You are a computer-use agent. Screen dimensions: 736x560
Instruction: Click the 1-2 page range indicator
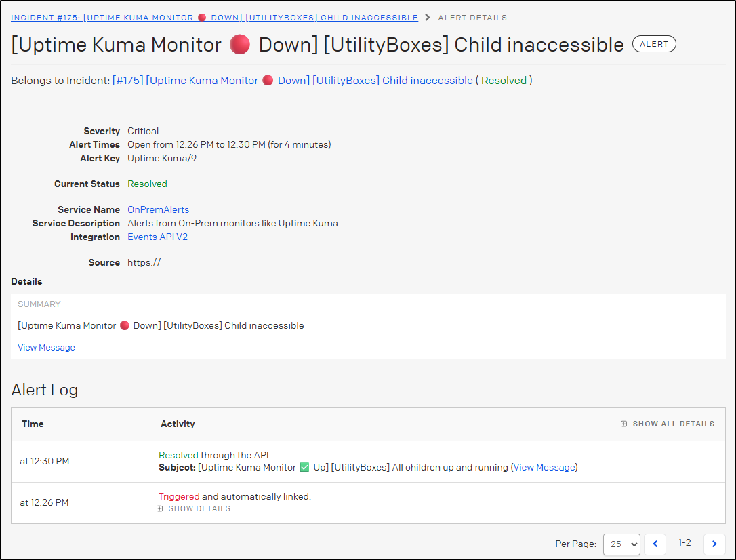pos(685,543)
